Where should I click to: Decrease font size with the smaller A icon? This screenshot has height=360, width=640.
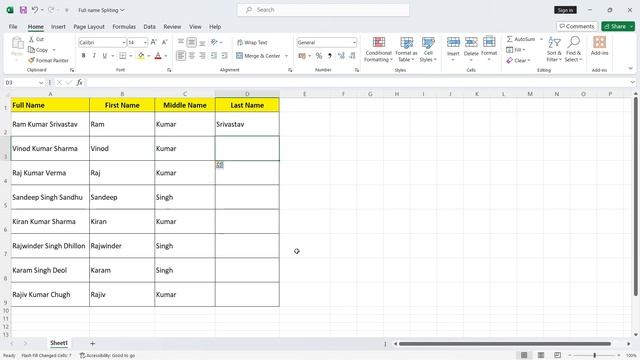(164, 42)
